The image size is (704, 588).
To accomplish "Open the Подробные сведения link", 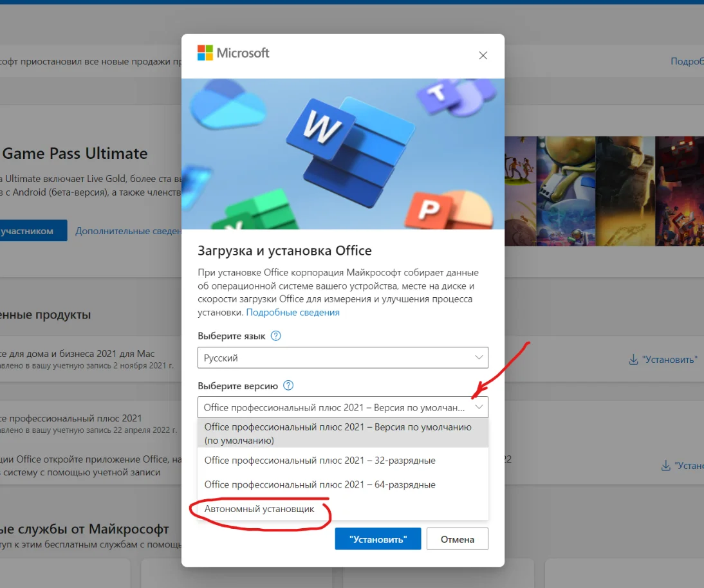I will (293, 312).
